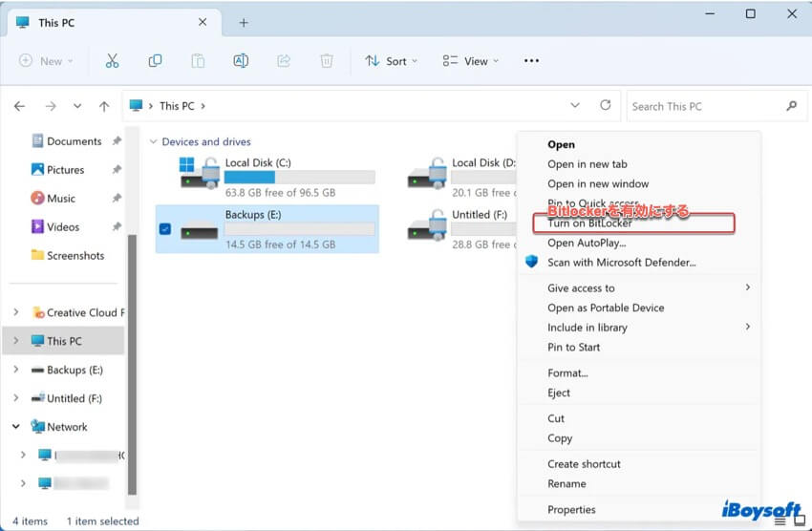The width and height of the screenshot is (812, 531).
Task: Choose Pin to Start
Action: [x=574, y=348]
